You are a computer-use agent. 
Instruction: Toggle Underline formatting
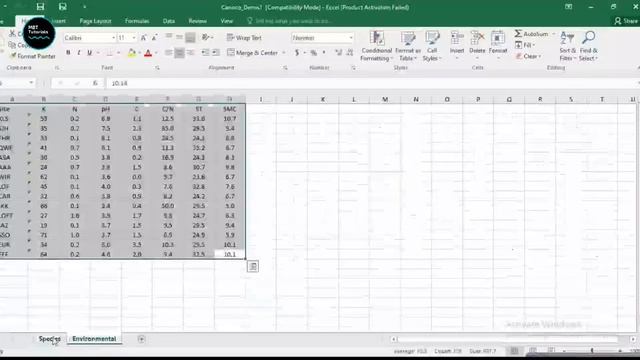coord(89,53)
